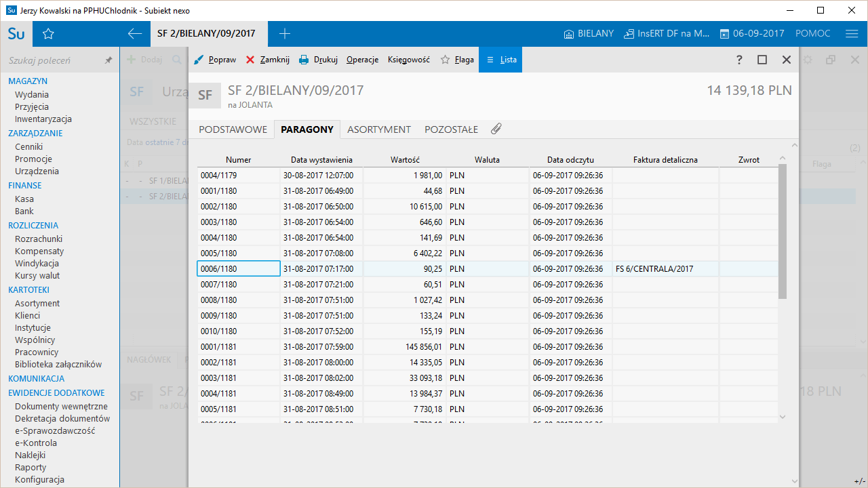
Task: Click the Popraw pencil icon
Action: point(199,60)
